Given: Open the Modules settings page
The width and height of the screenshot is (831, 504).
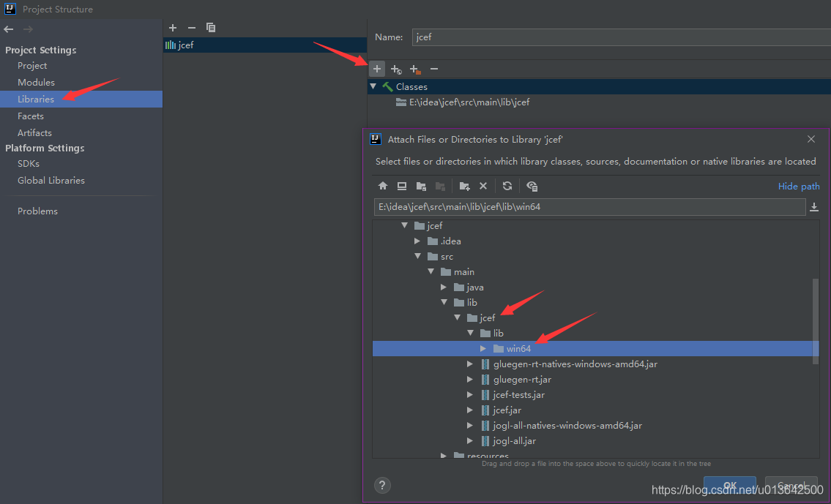Looking at the screenshot, I should tap(36, 82).
